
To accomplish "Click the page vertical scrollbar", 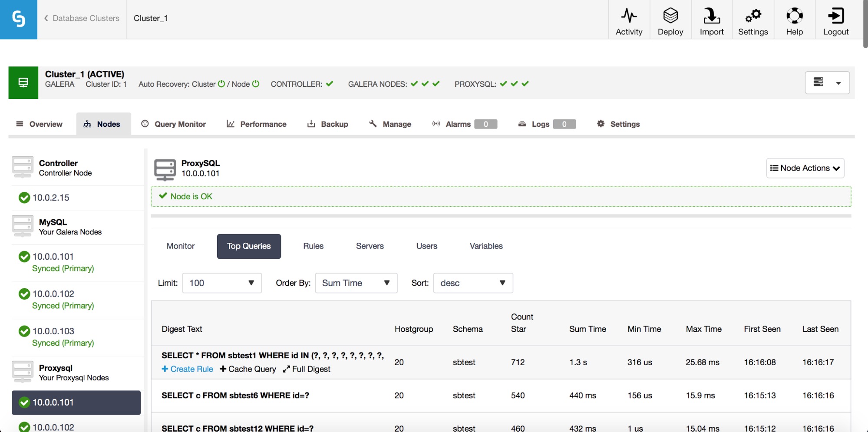I will tap(865, 24).
